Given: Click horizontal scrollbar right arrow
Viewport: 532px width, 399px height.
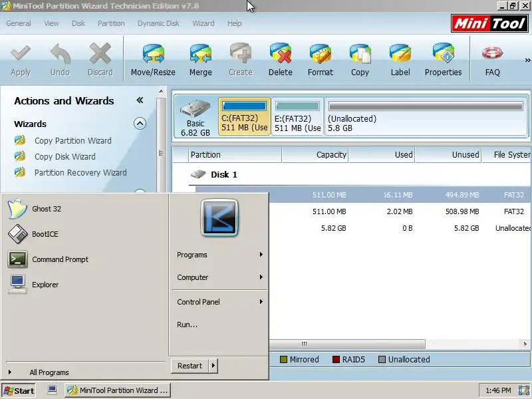Looking at the screenshot, I should coord(525,344).
